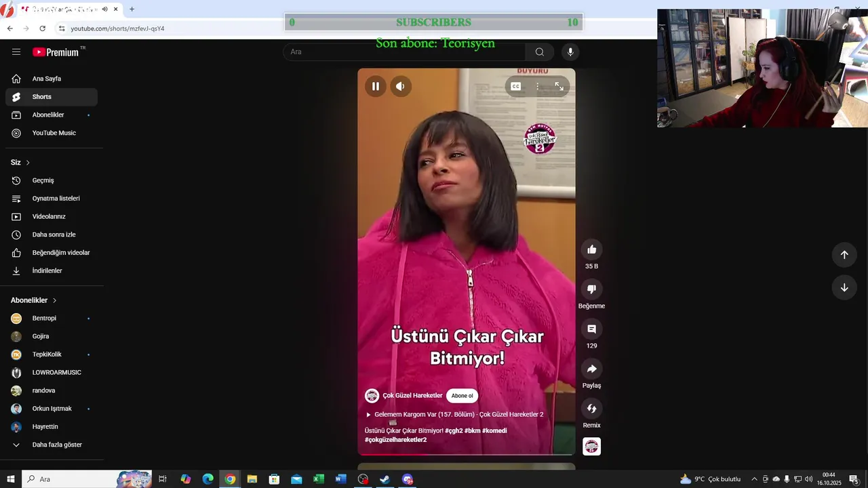Expand the Siz section chevron
This screenshot has height=488, width=868.
click(x=28, y=163)
